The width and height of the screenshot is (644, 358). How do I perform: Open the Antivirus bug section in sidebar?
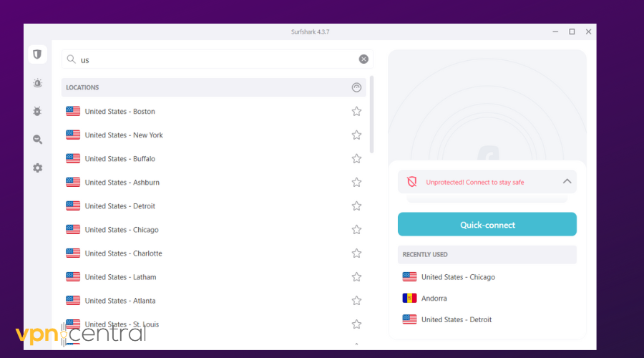(37, 111)
